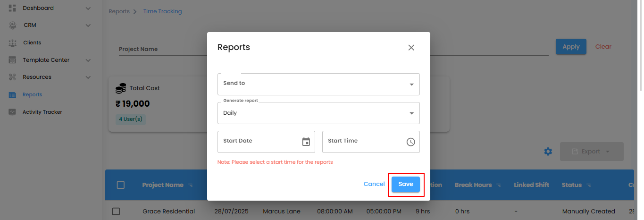Image resolution: width=644 pixels, height=220 pixels.
Task: Expand the Template Center chevron
Action: coord(88,60)
